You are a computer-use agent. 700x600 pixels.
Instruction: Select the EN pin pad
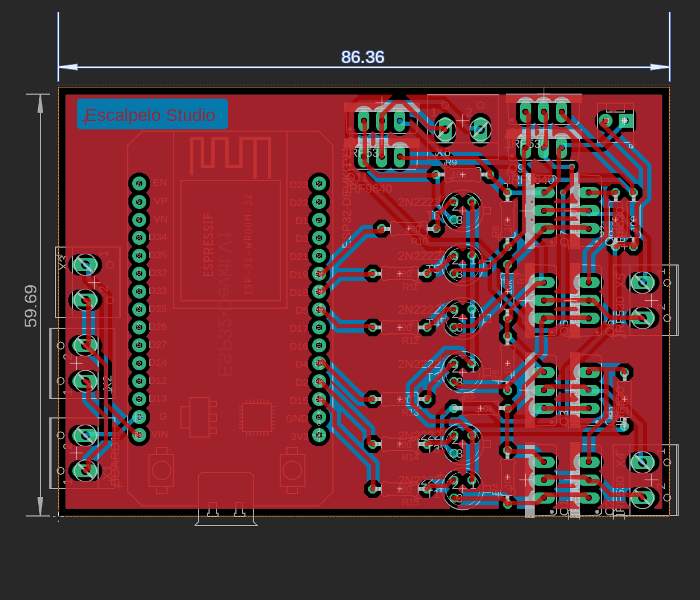point(139,183)
